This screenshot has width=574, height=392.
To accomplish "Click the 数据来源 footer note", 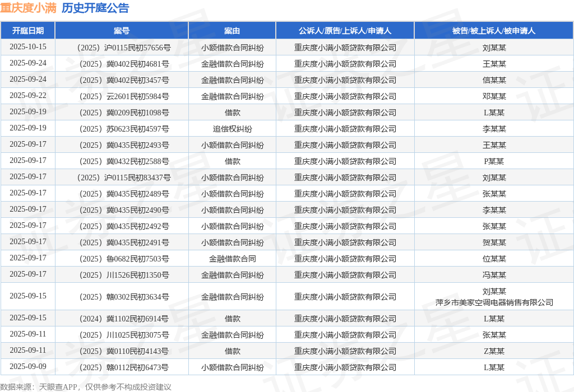I will 86,387.
